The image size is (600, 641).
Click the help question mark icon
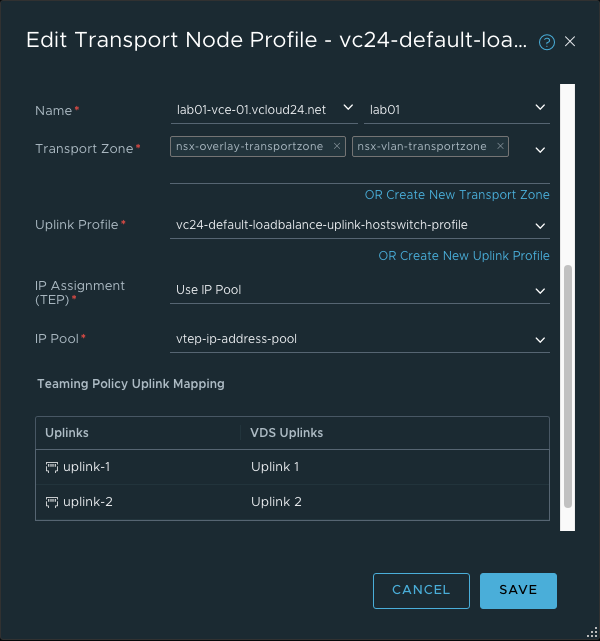(x=547, y=42)
